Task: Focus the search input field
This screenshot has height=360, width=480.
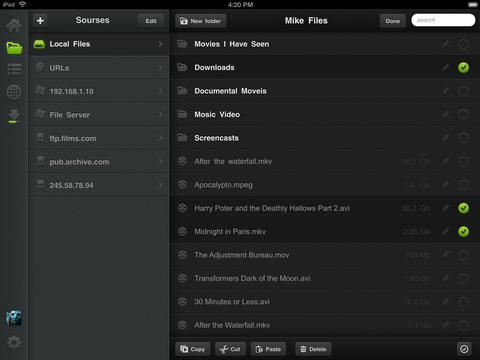Action: [x=443, y=20]
